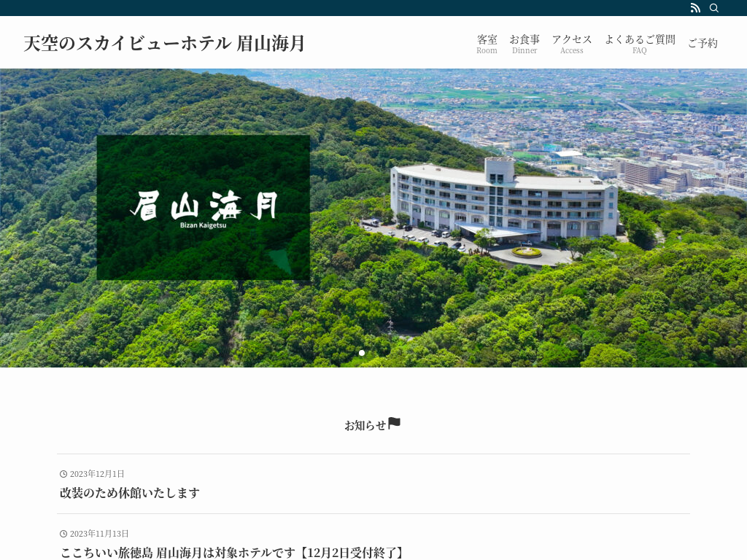Click the site title 天空のスカイビューホテル 眉山海月

pyautogui.click(x=164, y=43)
